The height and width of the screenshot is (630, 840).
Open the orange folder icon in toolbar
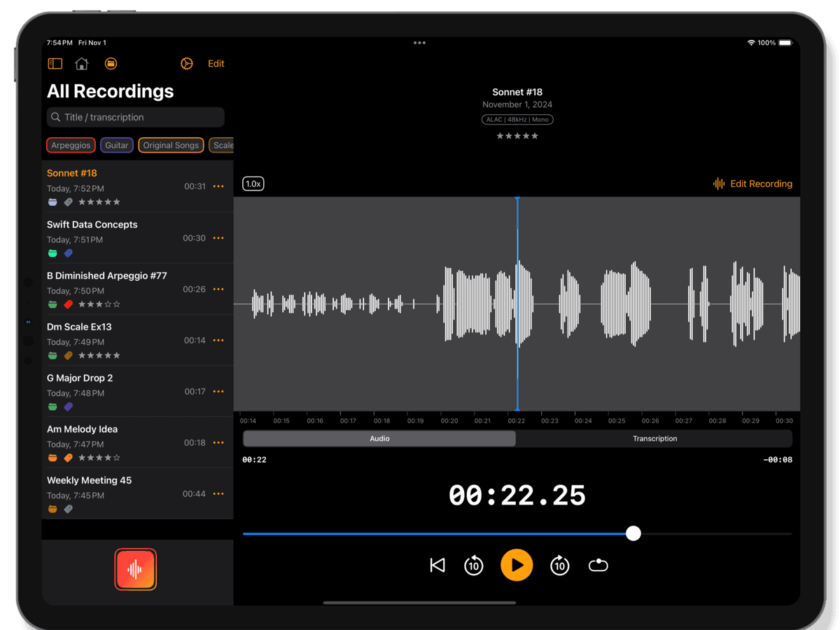pos(111,64)
